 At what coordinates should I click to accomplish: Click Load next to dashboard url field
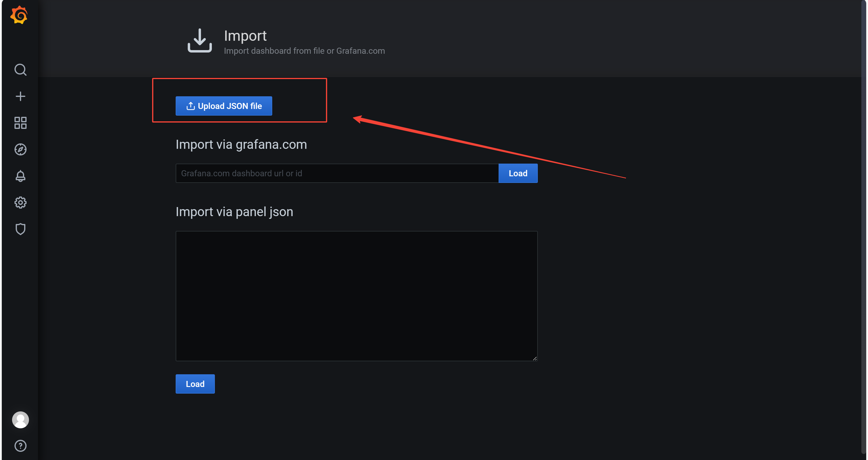point(518,174)
